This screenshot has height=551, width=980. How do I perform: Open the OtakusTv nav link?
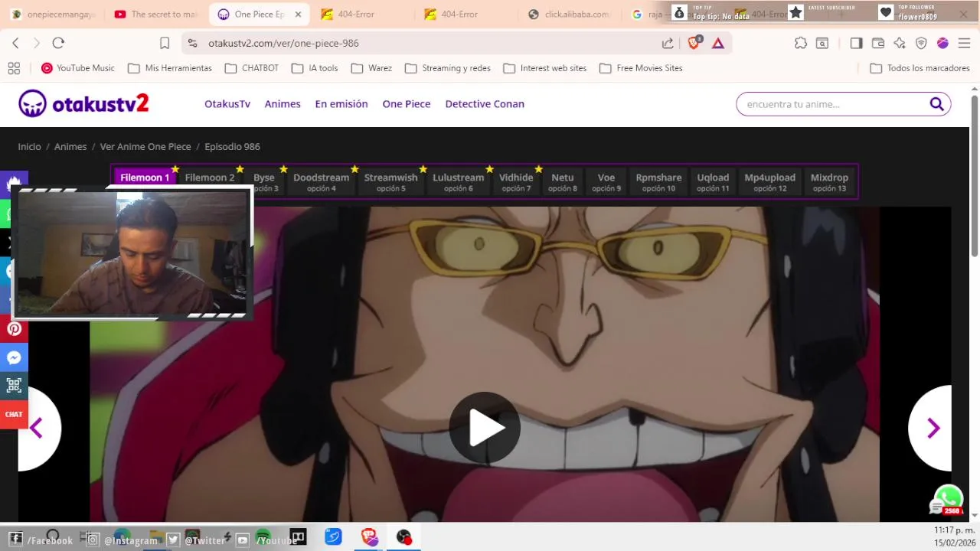click(227, 104)
